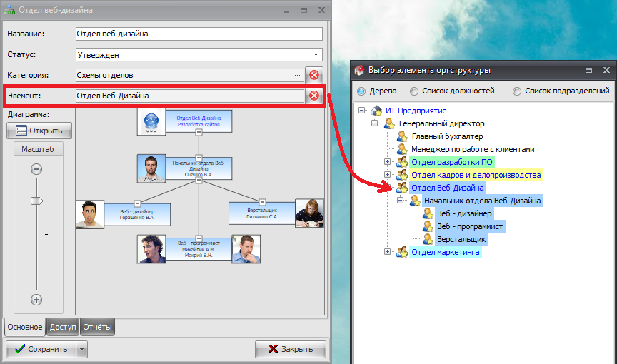
Task: Click the Открыть diagram button
Action: pyautogui.click(x=39, y=131)
